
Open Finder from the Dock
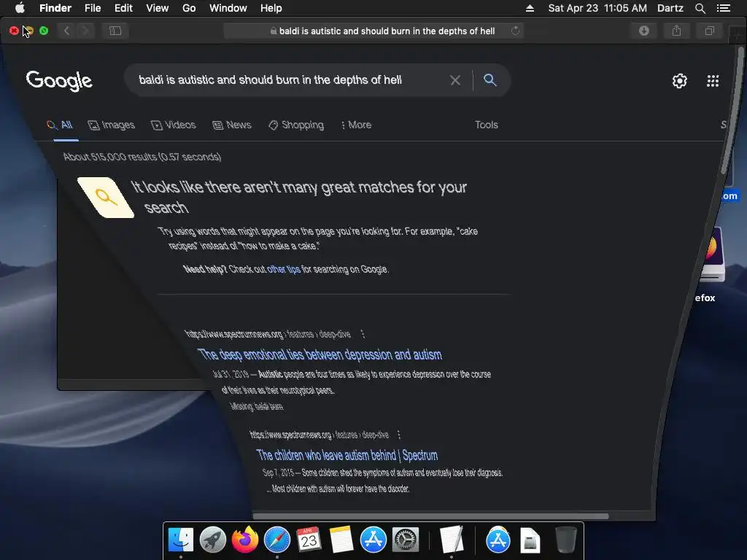coord(181,540)
